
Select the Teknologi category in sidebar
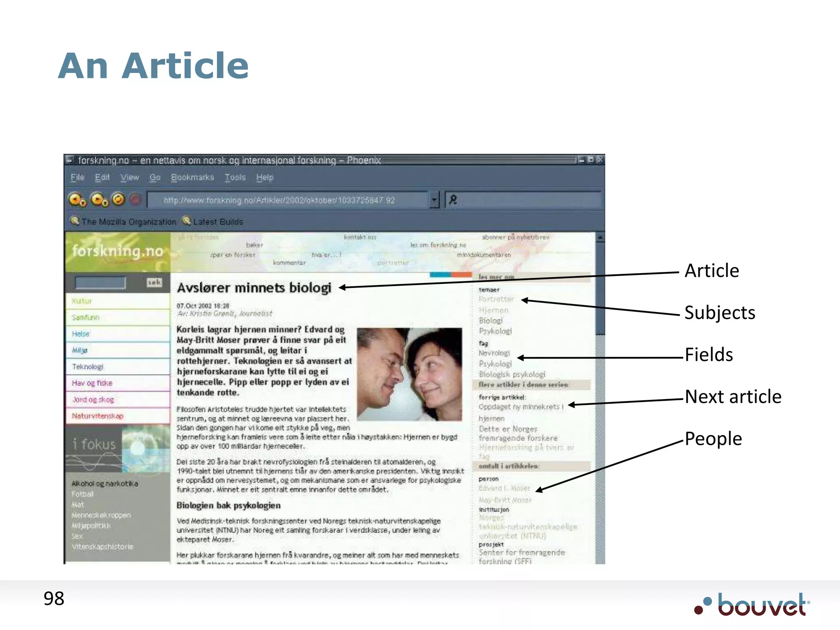click(x=88, y=367)
